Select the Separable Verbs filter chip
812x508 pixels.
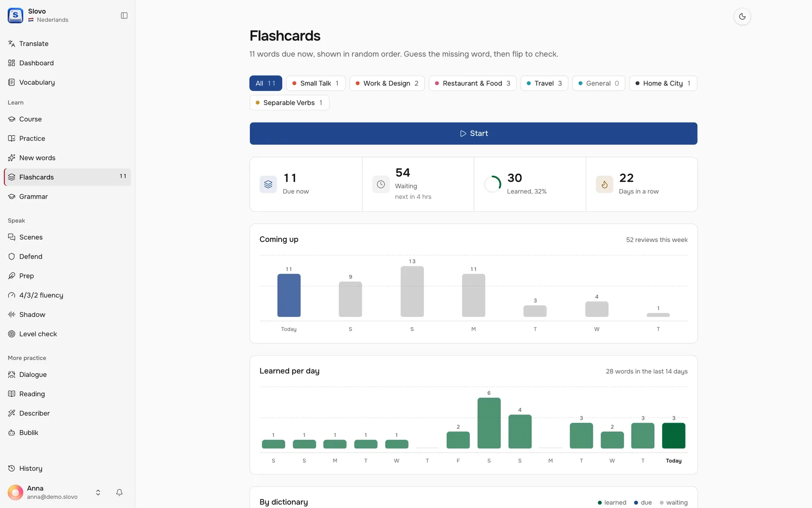point(289,103)
